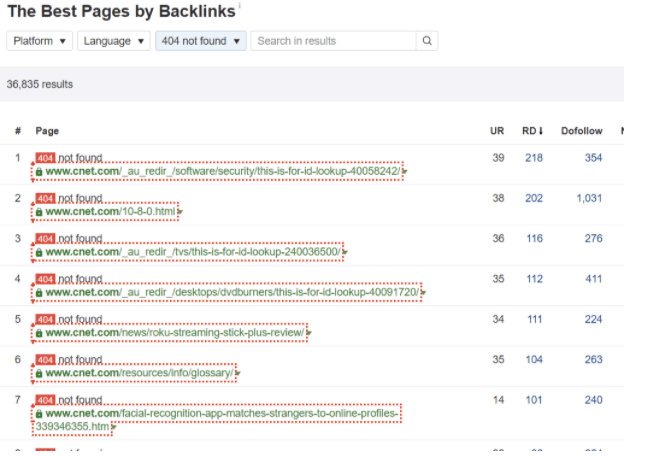
Task: Click the lock icon on the 10-8-0.html row
Action: coord(39,212)
